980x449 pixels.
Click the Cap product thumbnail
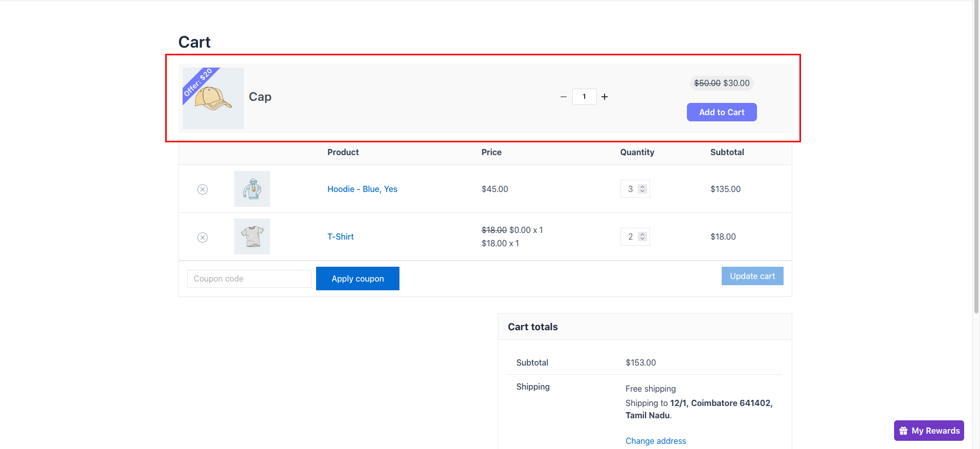(213, 98)
